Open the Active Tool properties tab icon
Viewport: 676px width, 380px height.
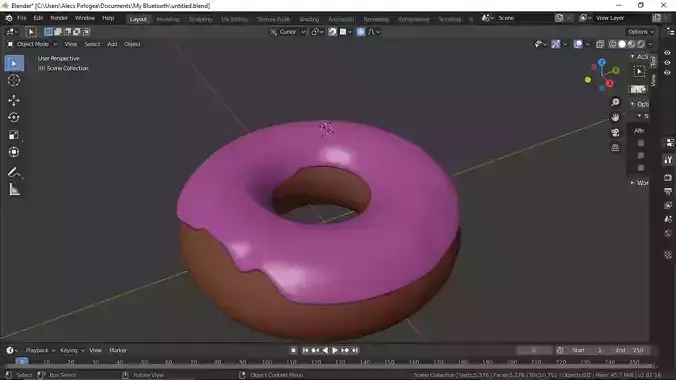[668, 160]
